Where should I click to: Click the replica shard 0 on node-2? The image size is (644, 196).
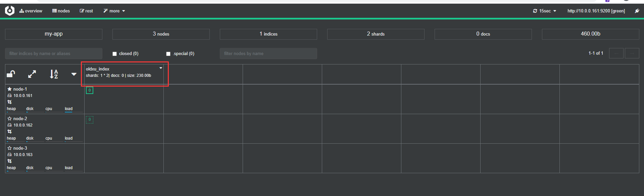coord(90,120)
